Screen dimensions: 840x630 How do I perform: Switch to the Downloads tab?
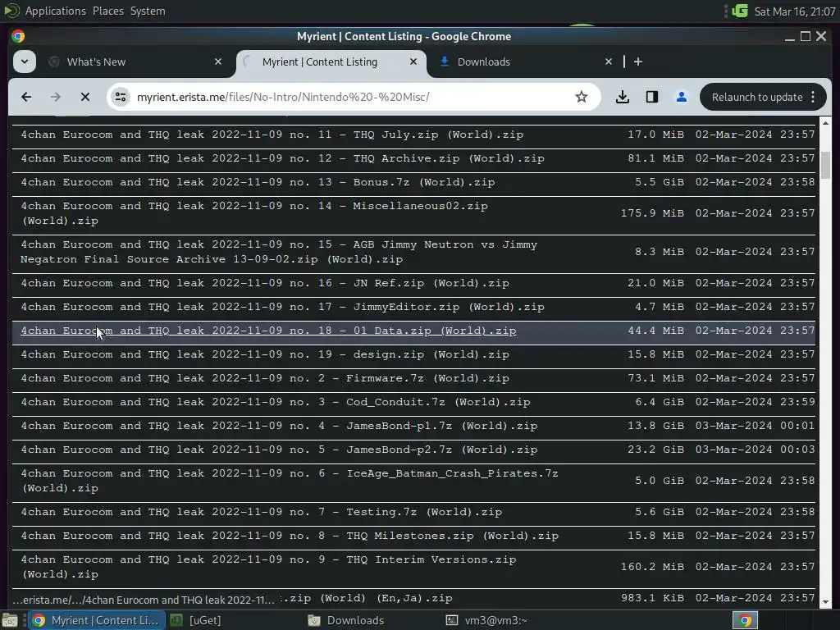(x=525, y=62)
